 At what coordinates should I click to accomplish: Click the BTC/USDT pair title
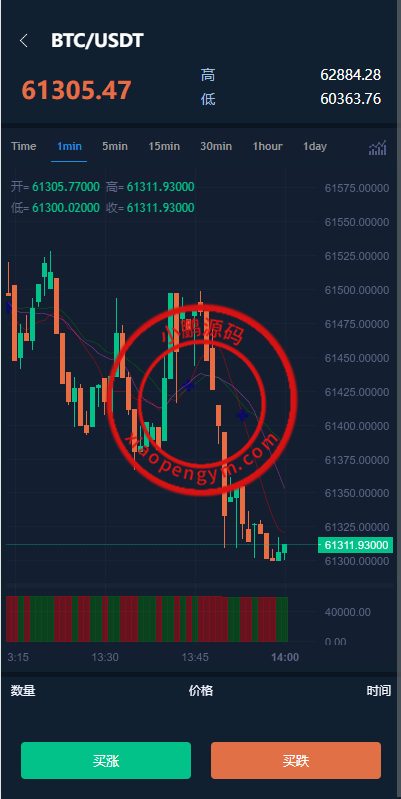coord(97,41)
